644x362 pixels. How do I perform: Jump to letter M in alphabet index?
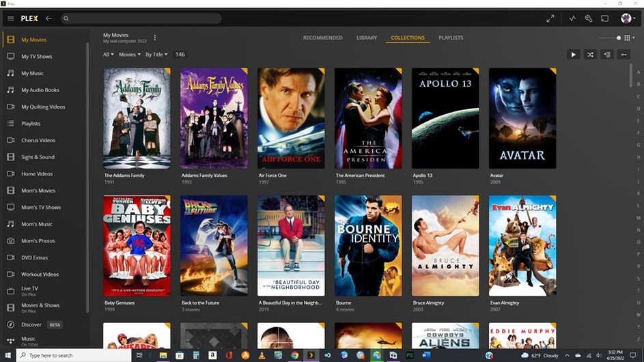point(639,218)
